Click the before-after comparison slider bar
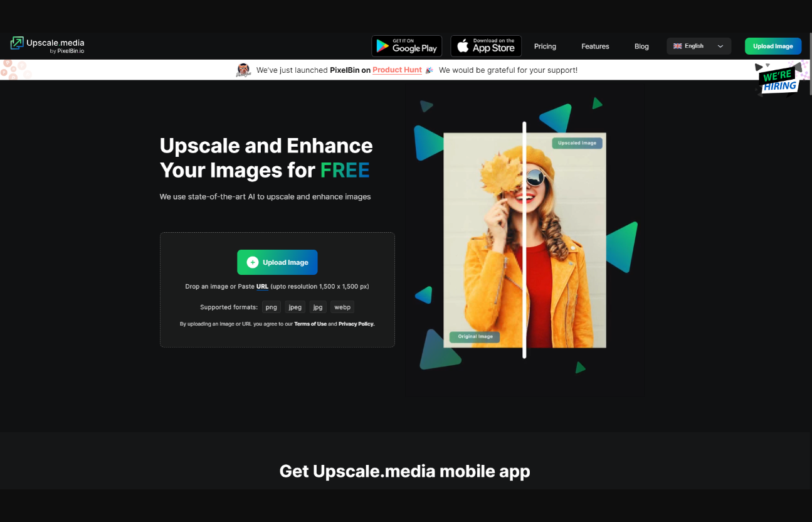Image resolution: width=812 pixels, height=522 pixels. coord(524,240)
